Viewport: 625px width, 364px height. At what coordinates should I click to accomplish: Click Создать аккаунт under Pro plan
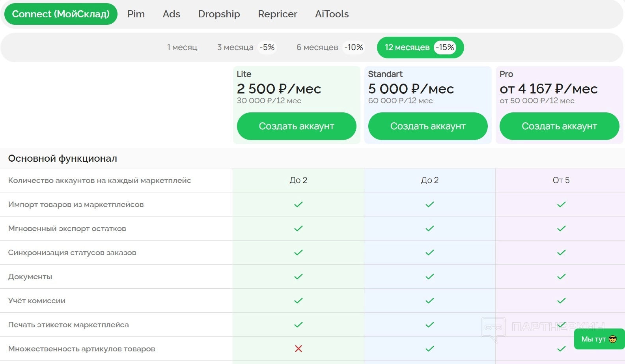[559, 126]
